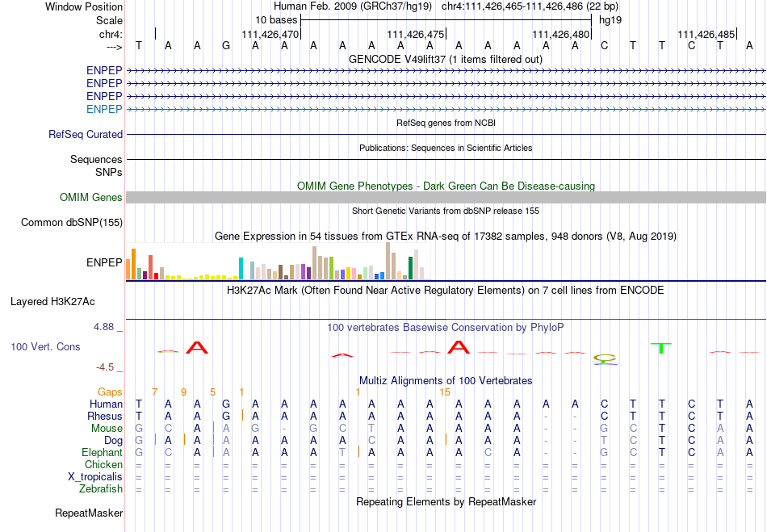Click the '10 bases' scale bar text
The width and height of the screenshot is (767, 532).
(276, 20)
